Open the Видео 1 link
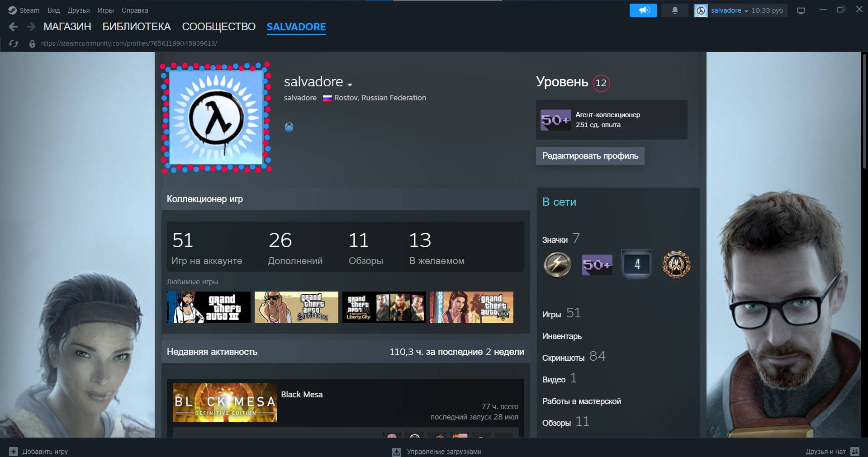Image resolution: width=868 pixels, height=457 pixels. (x=559, y=378)
